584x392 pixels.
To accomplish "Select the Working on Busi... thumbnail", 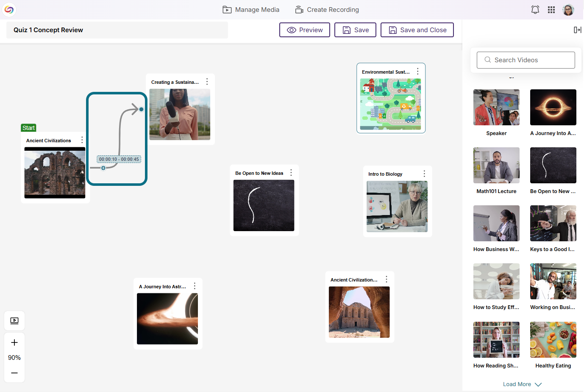I will 553,281.
